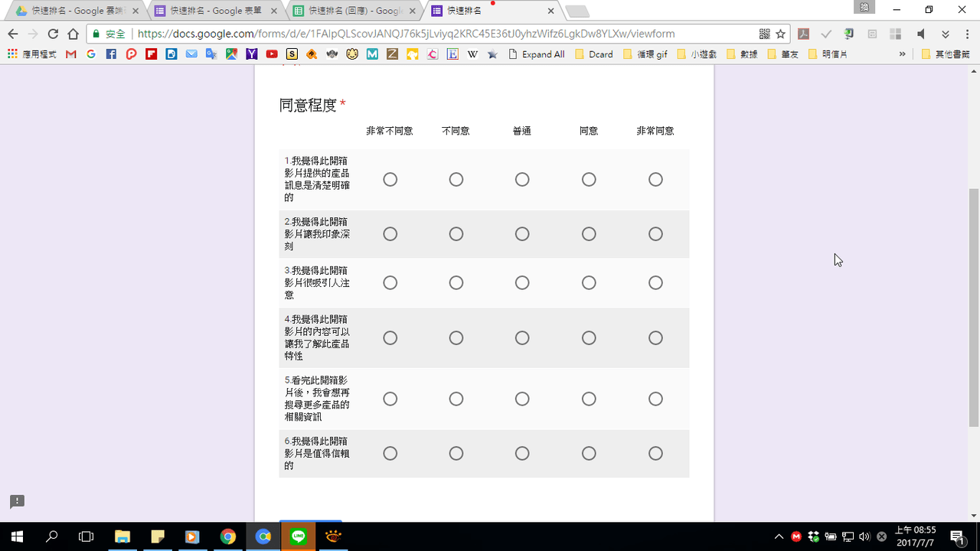The image size is (980, 551).
Task: Click the 同意程度 section heading
Action: [308, 106]
